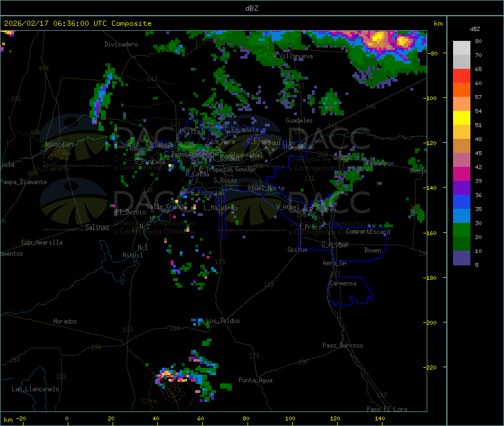The height and width of the screenshot is (426, 504).
Task: Select the green 20 dBZ legend swatch
Action: point(461,230)
